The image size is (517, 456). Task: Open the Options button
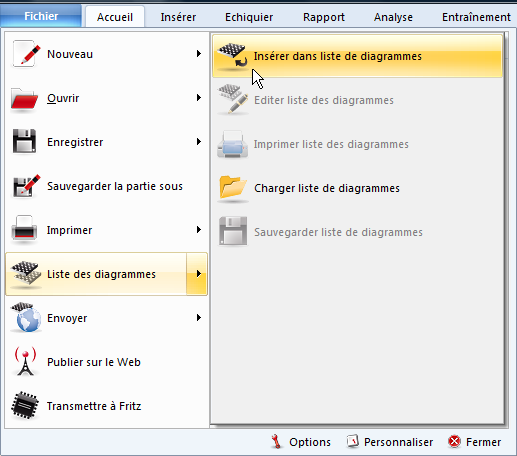[x=301, y=442]
